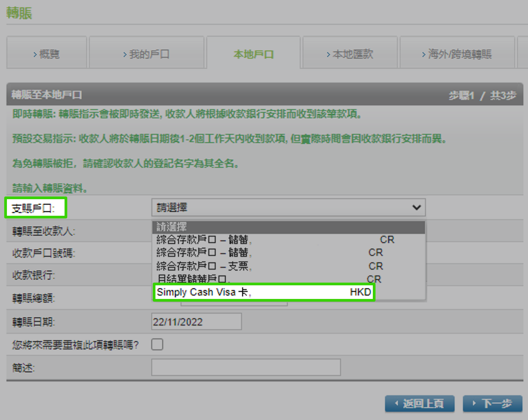This screenshot has height=420, width=528.
Task: Click the 轉賬 page heading
Action: [19, 13]
